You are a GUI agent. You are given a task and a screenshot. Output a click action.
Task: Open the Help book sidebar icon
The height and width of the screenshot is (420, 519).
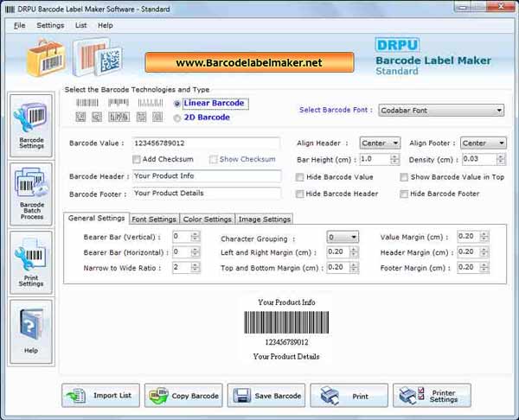(x=31, y=332)
